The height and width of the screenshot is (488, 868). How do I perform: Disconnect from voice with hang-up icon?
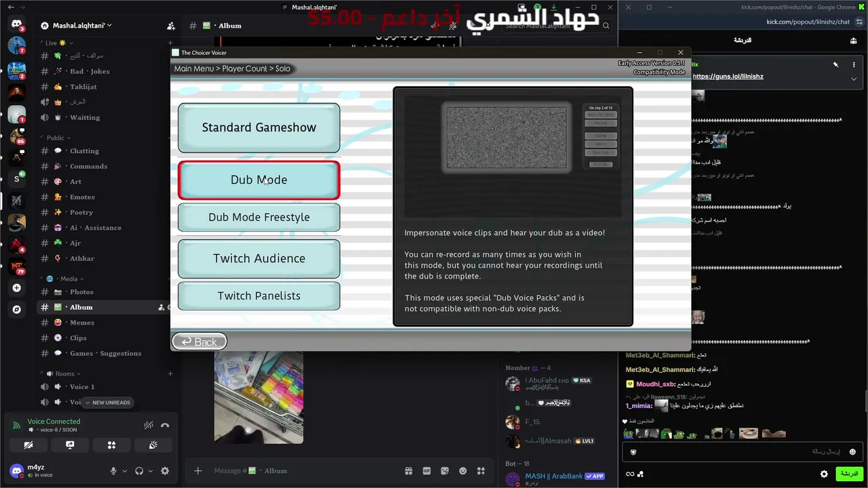coord(165,425)
